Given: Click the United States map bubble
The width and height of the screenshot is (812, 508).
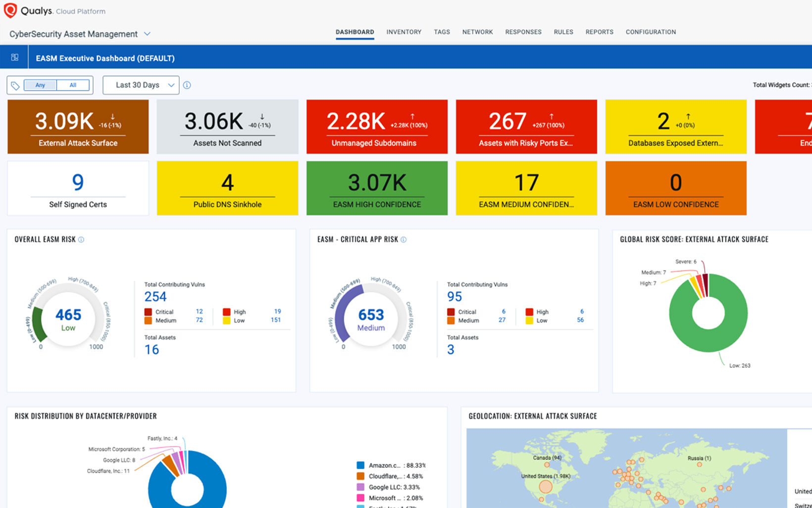Looking at the screenshot, I should click(x=545, y=486).
